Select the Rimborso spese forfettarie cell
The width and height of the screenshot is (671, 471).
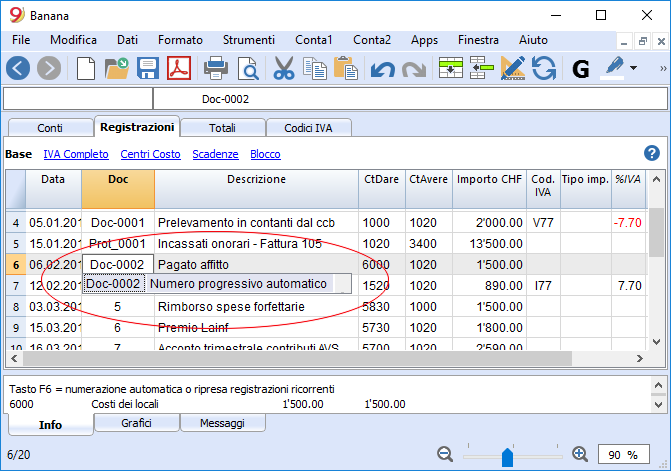(x=256, y=307)
